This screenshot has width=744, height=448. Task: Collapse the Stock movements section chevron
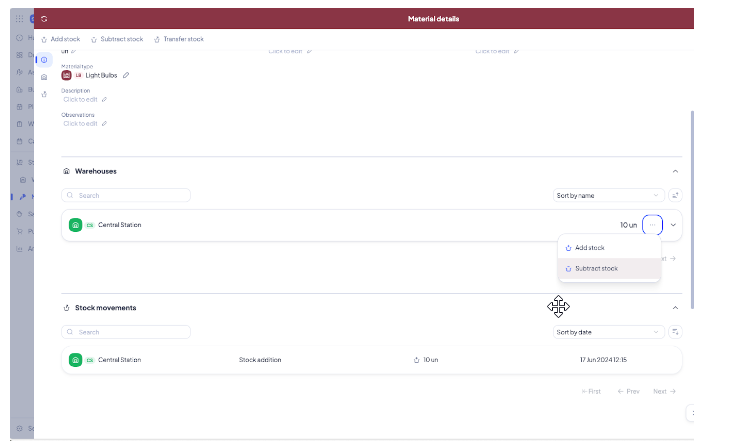tap(675, 308)
